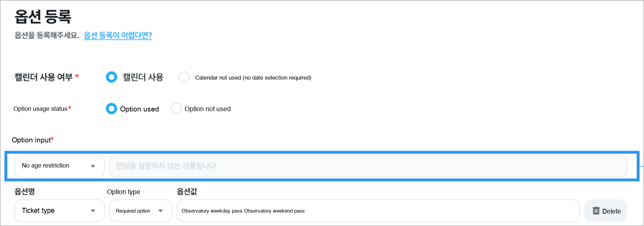This screenshot has width=644, height=226.
Task: Open the 옵션 등록이 어렵다면? help link
Action: 118,35
